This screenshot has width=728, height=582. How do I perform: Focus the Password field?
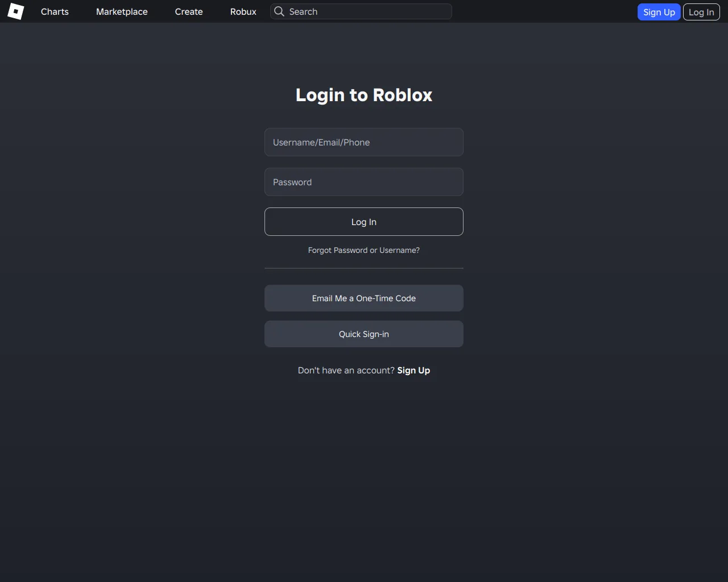[364, 182]
